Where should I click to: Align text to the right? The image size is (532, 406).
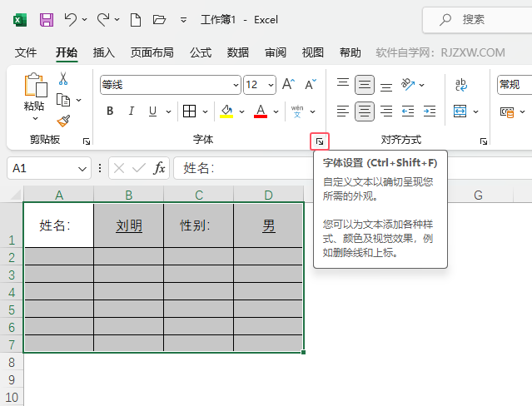(386, 111)
